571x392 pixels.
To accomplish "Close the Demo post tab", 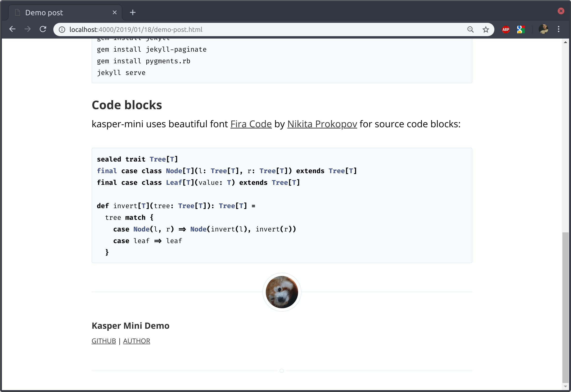I will (114, 13).
